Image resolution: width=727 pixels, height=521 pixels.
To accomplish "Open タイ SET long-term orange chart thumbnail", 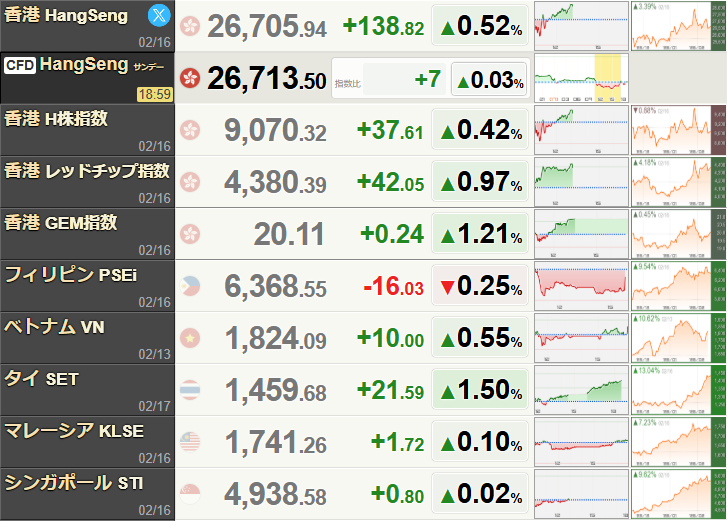I will click(678, 390).
